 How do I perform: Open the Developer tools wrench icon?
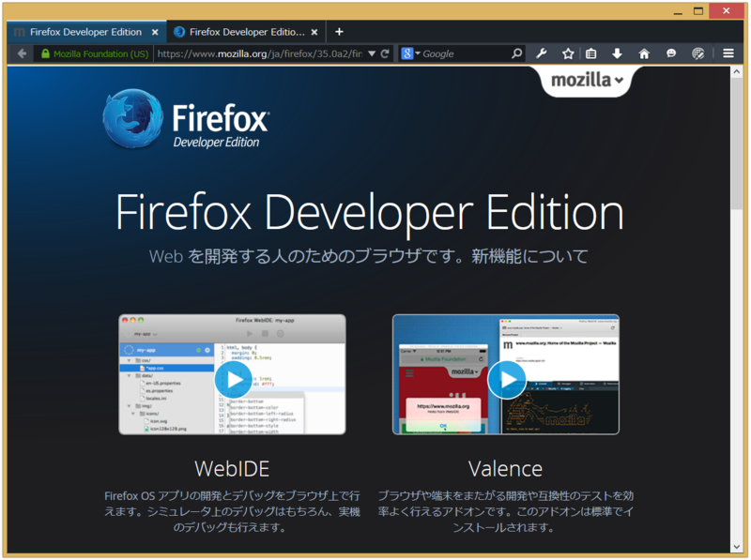click(542, 53)
